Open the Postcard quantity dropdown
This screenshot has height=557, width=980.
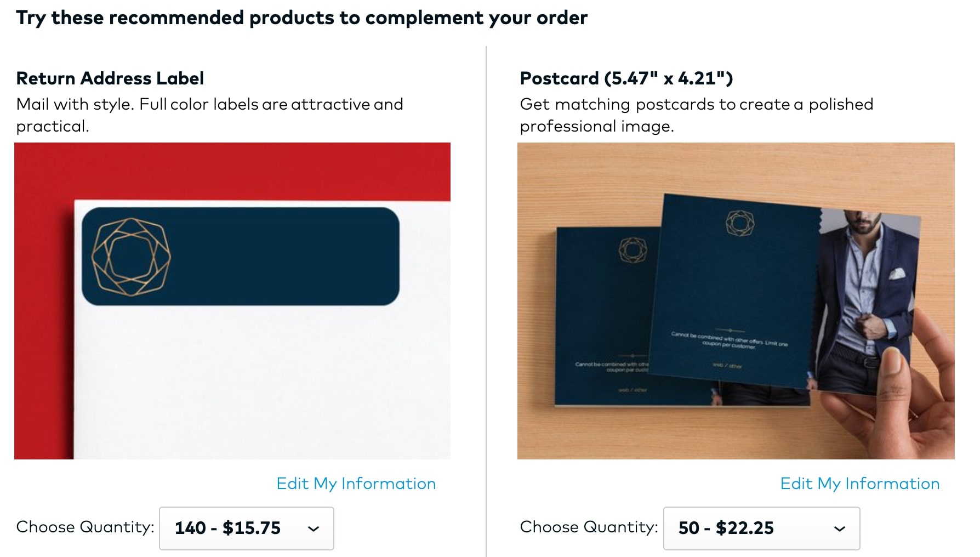coord(761,528)
